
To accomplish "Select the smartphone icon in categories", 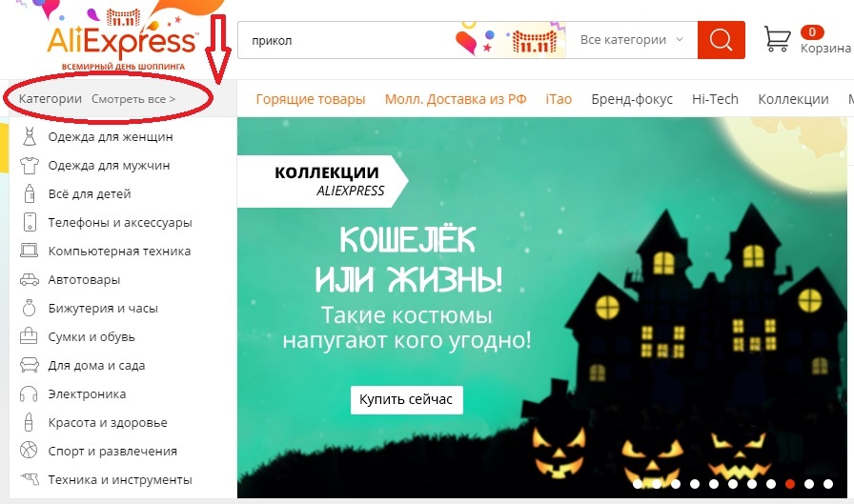I will (30, 222).
